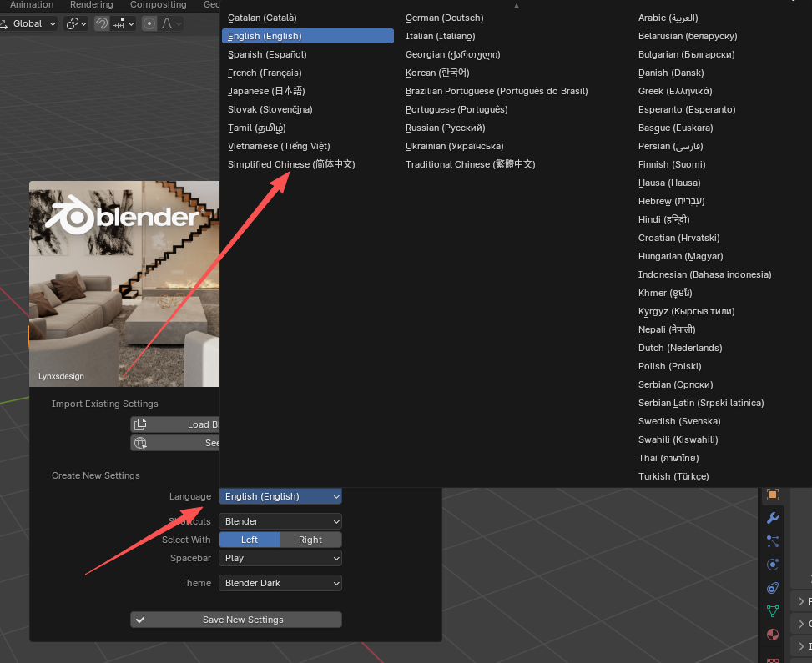Open the Shortcuts dropdown showing Blender

tap(280, 520)
